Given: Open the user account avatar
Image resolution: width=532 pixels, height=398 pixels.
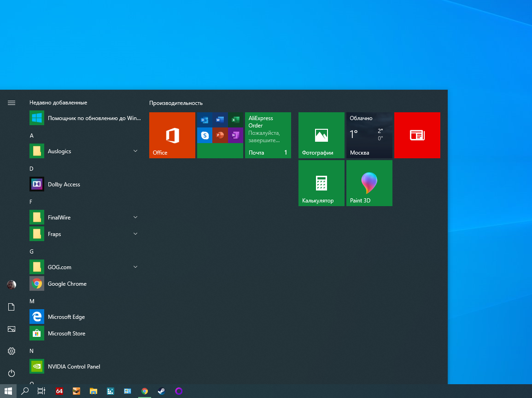Looking at the screenshot, I should pos(12,284).
